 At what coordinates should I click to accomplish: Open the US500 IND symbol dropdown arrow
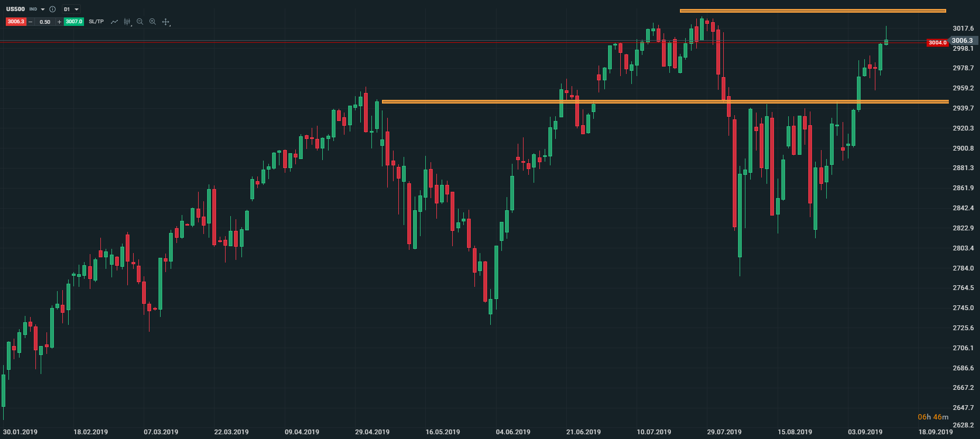(43, 10)
